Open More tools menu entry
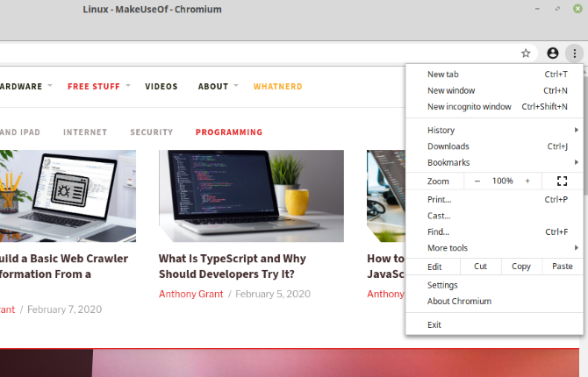 pyautogui.click(x=494, y=248)
